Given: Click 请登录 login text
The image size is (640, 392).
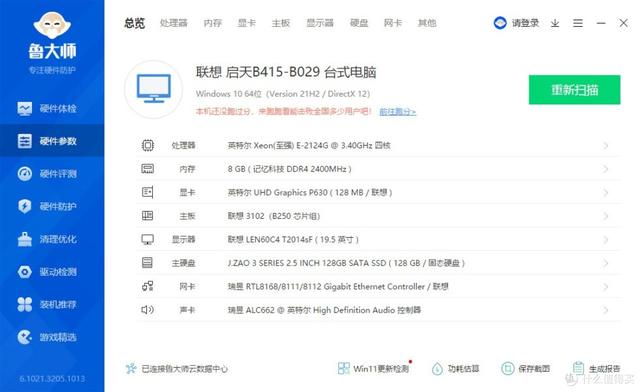Looking at the screenshot, I should (526, 23).
